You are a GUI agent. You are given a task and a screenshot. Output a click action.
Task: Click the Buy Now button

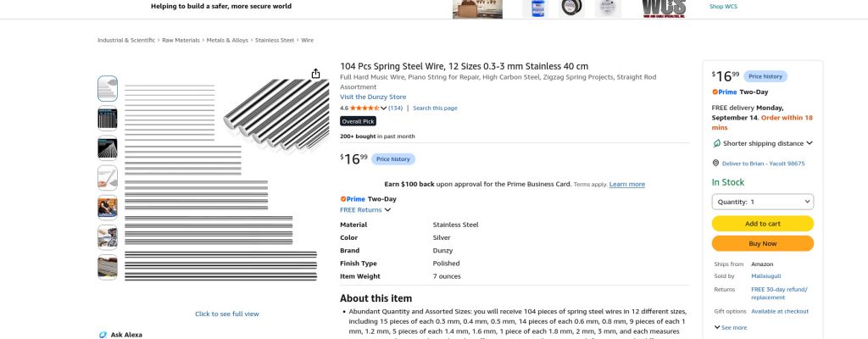pyautogui.click(x=762, y=244)
